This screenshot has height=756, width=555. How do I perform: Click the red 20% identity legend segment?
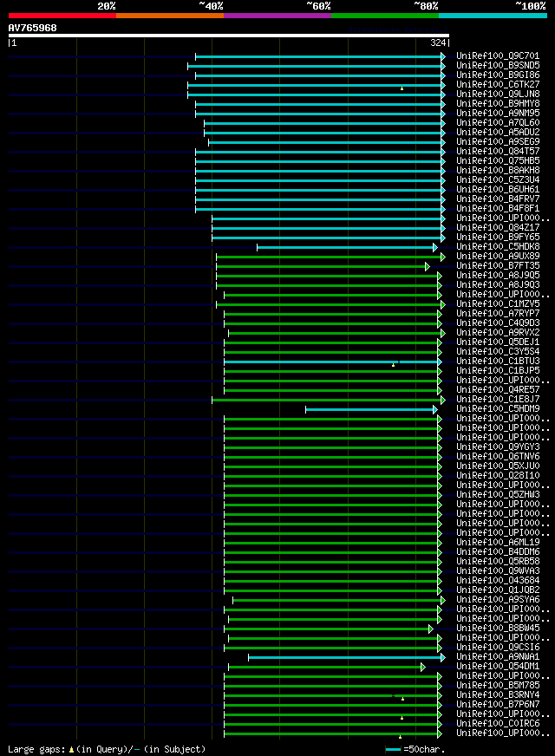tap(62, 16)
